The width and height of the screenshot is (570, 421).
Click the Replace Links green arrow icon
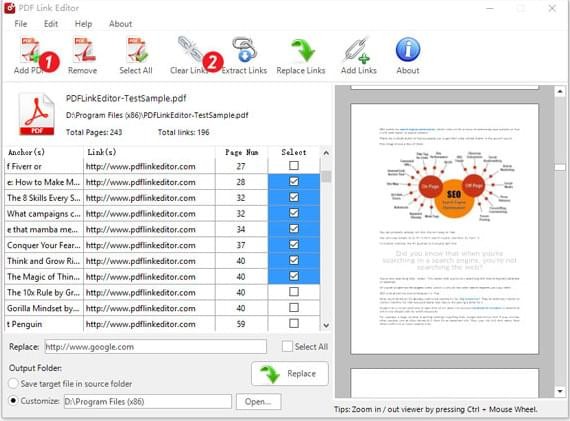[302, 50]
